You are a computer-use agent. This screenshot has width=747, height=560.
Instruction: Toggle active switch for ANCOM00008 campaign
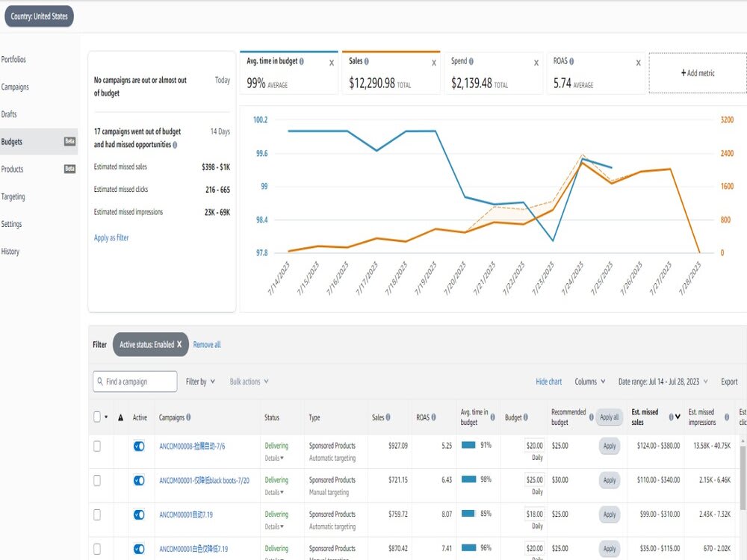[x=139, y=447]
